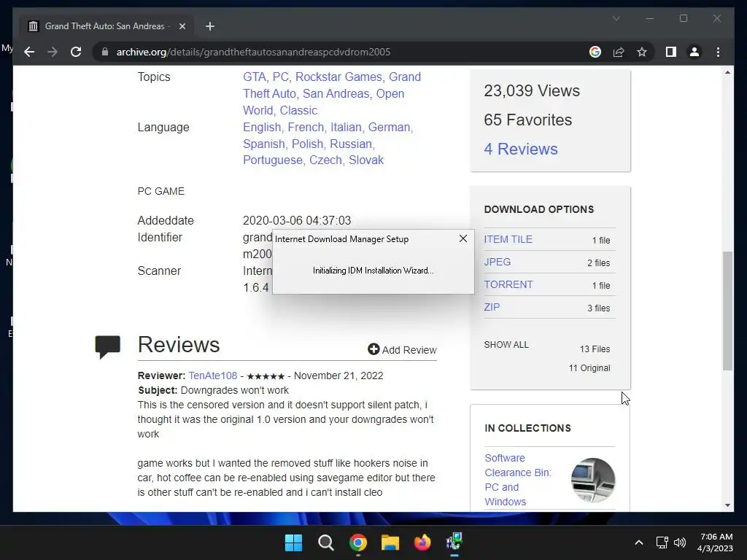This screenshot has height=560, width=747.
Task: Open network status tray icon
Action: coord(662,542)
